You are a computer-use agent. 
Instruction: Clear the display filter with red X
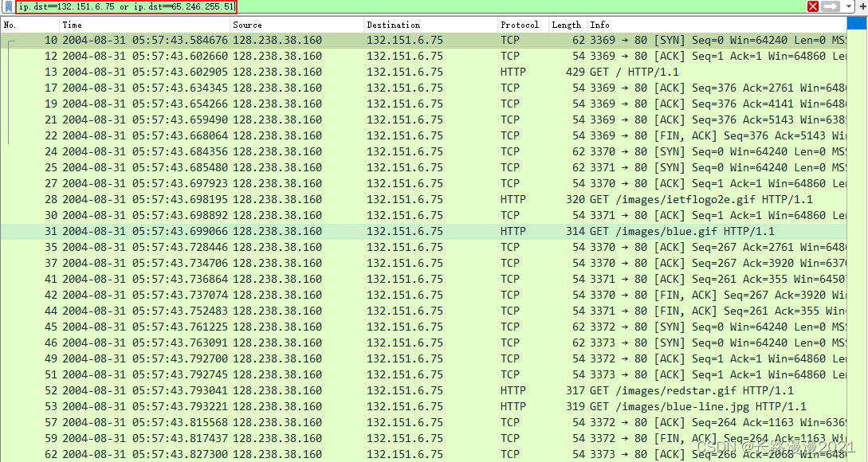click(x=813, y=6)
